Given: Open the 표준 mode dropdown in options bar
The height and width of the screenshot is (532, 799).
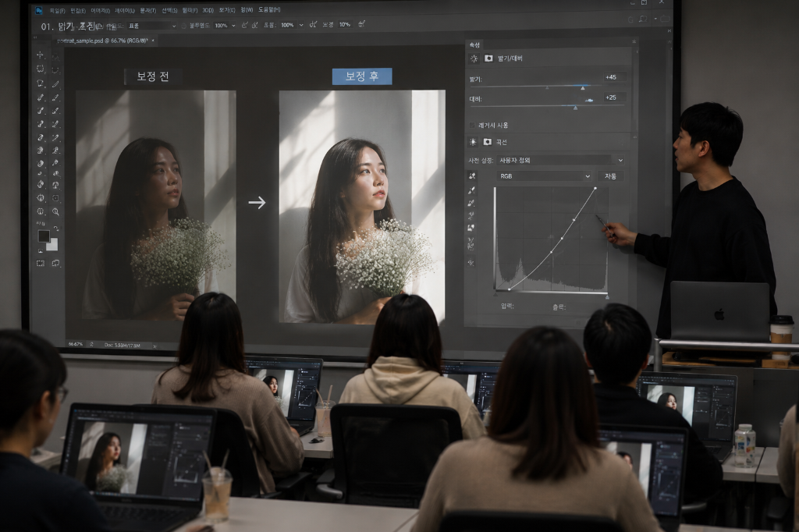Looking at the screenshot, I should (x=151, y=26).
